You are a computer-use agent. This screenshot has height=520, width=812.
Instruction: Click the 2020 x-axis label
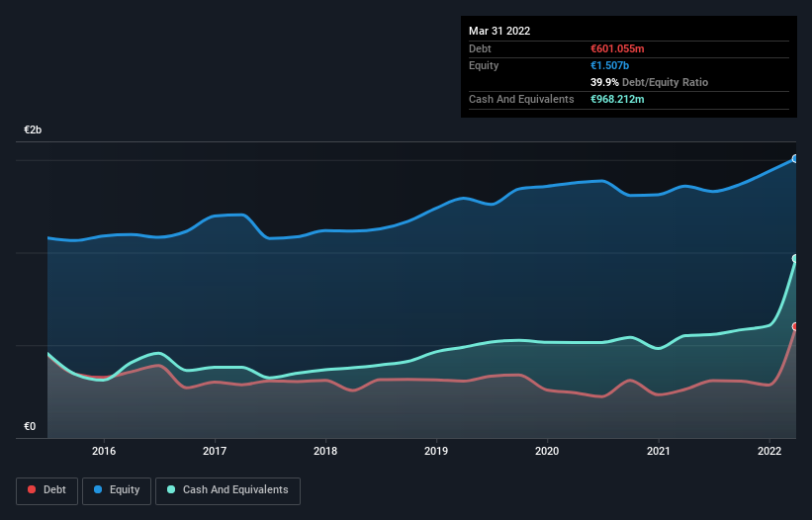click(547, 451)
